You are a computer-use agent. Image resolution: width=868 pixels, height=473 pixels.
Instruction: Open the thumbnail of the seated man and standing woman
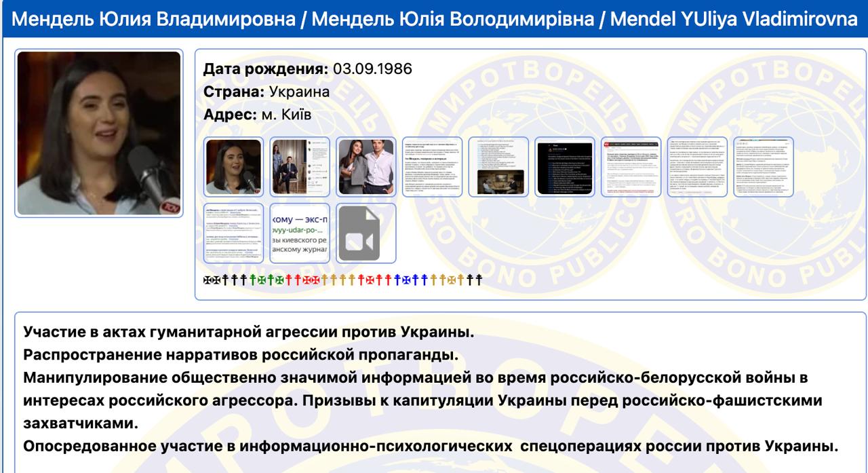[300, 167]
